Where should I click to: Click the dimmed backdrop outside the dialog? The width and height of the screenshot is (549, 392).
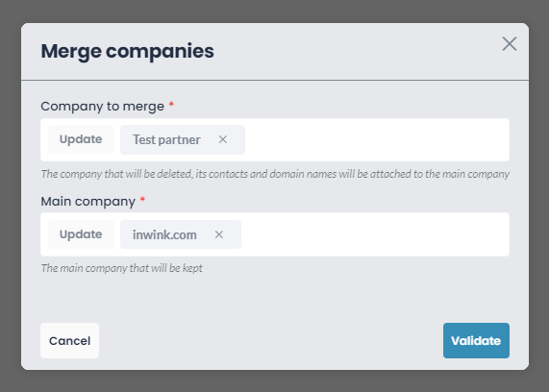click(10, 196)
